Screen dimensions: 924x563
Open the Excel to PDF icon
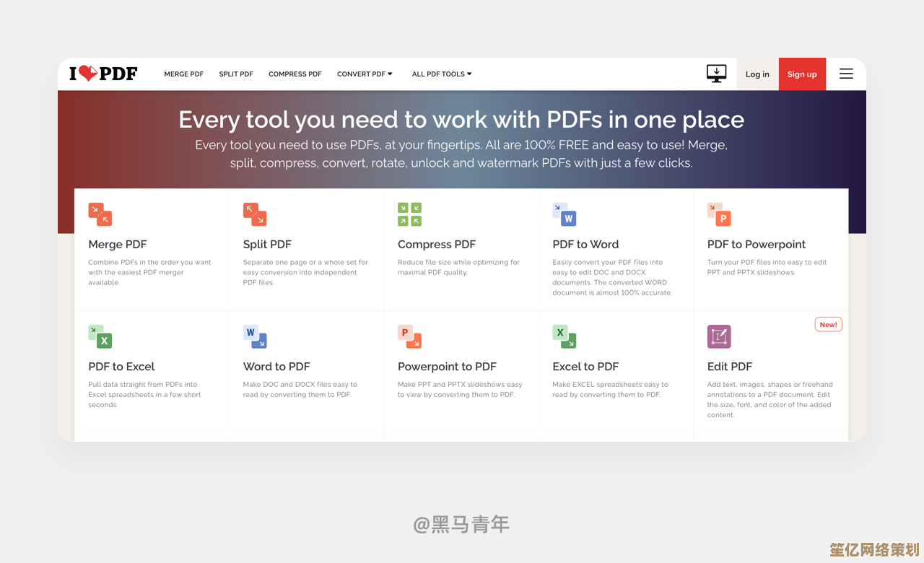[565, 336]
